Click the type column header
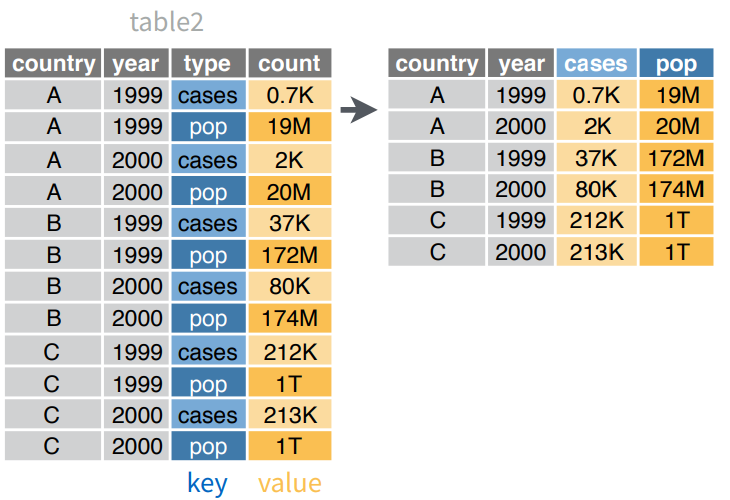The width and height of the screenshot is (730, 500). coord(208,63)
